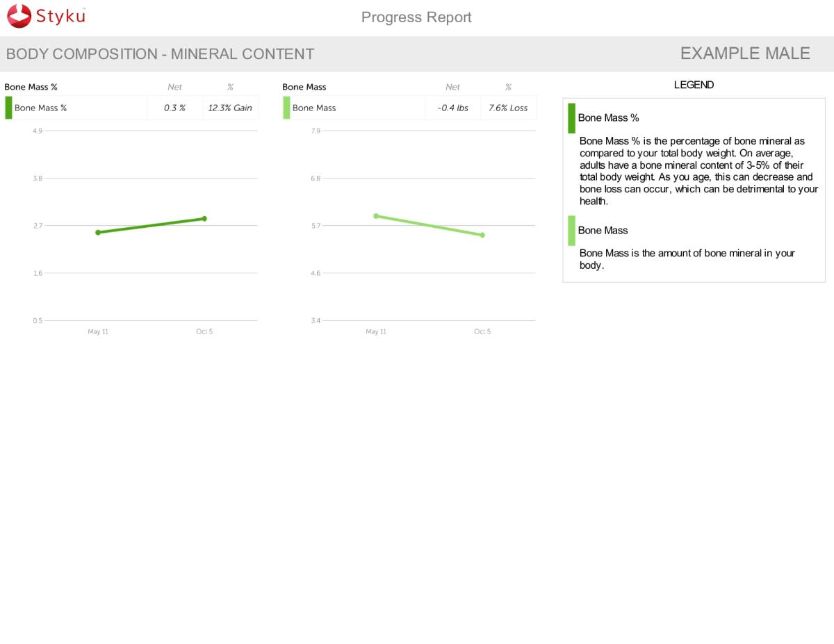Click the light green Bone Mass table swatch
This screenshot has width=834, height=644.
click(x=286, y=108)
